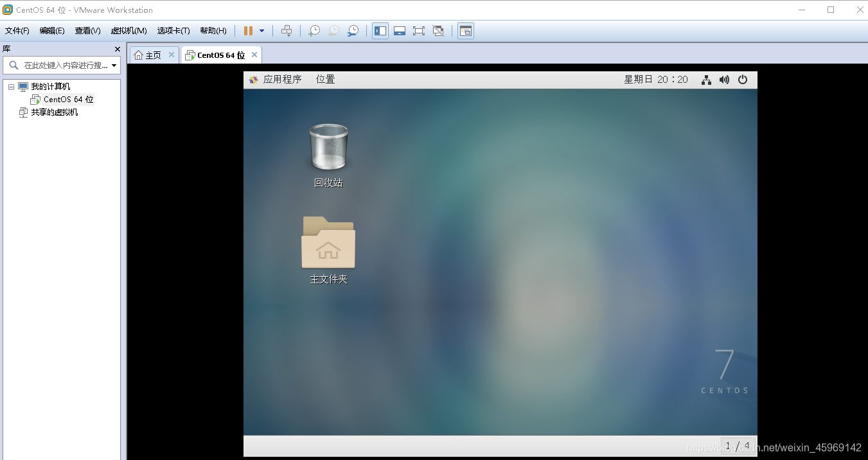Revert the virtual machine to its previous snapshot
868x460 pixels.
(x=333, y=31)
